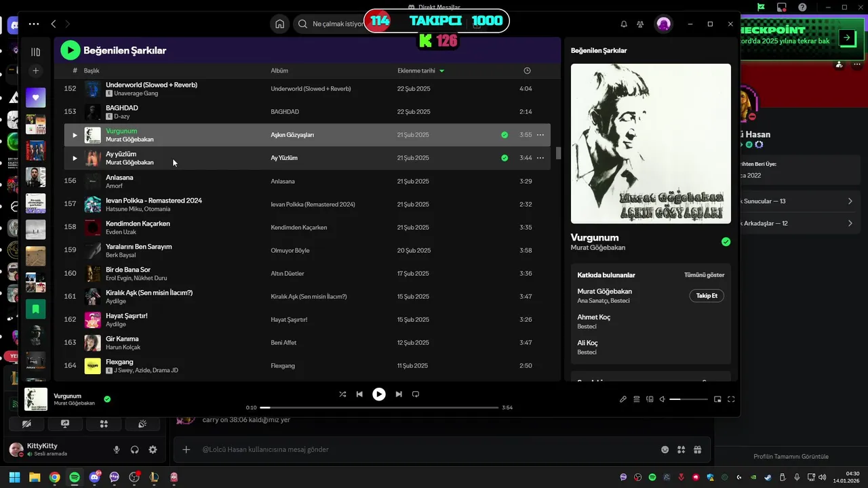Go to Spotify Home
Viewport: 868px width, 488px height.
(x=279, y=24)
